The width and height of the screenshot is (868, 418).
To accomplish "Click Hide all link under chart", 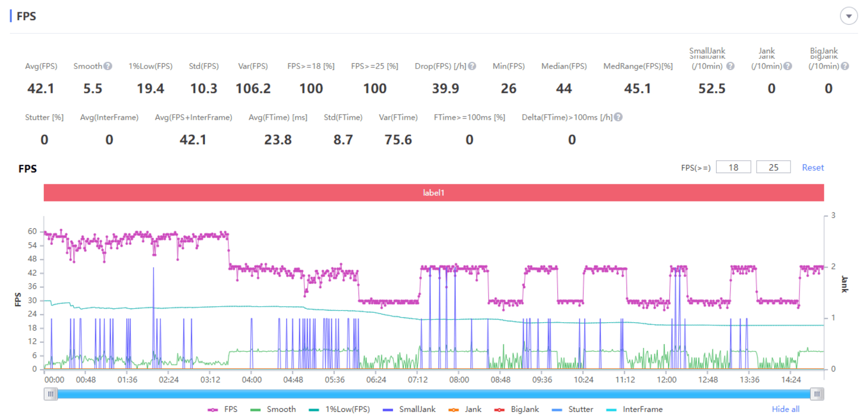I will click(785, 409).
